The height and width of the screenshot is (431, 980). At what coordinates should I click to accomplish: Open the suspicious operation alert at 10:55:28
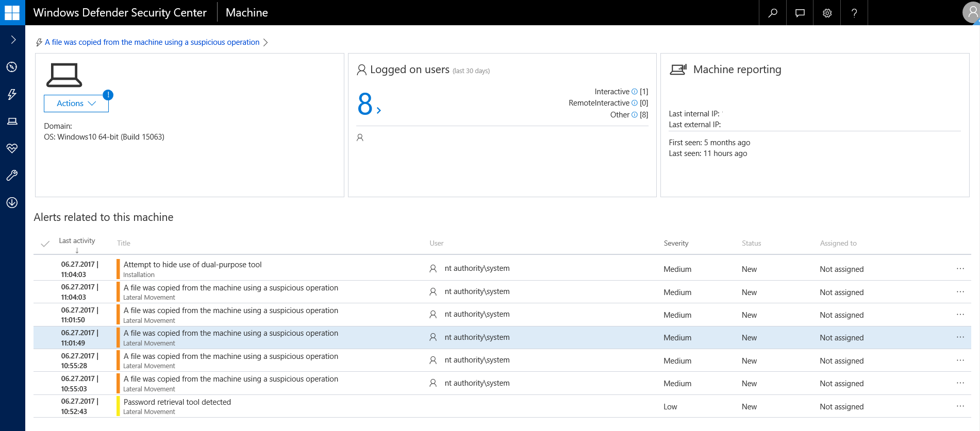(x=230, y=356)
